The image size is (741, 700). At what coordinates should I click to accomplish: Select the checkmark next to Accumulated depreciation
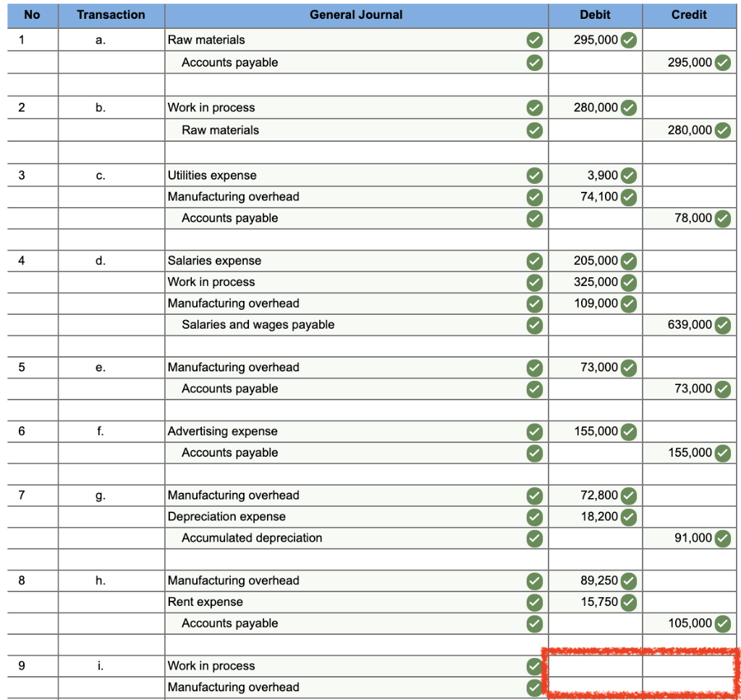coord(533,538)
